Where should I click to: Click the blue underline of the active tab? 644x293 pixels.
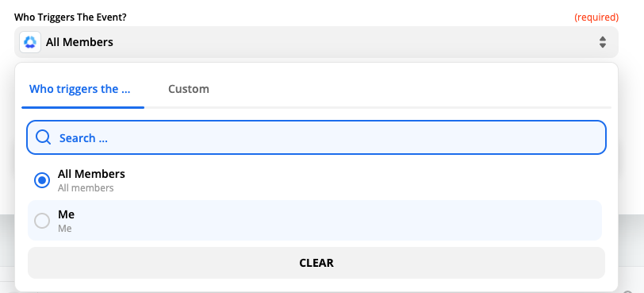[82, 107]
